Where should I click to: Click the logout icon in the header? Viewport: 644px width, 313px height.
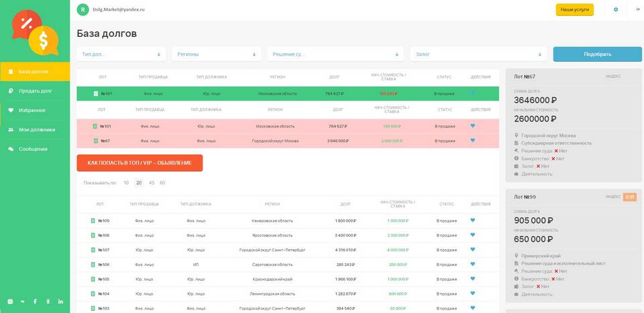tap(637, 9)
